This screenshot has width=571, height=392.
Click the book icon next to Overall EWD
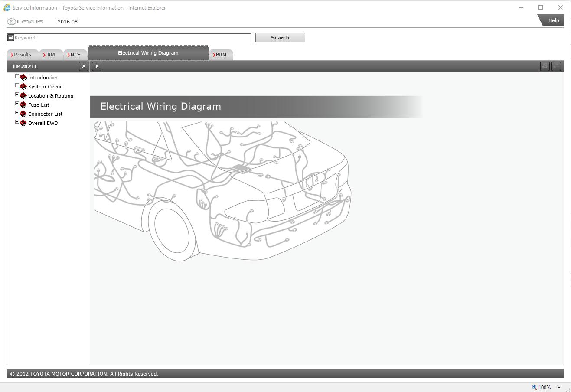pyautogui.click(x=23, y=123)
